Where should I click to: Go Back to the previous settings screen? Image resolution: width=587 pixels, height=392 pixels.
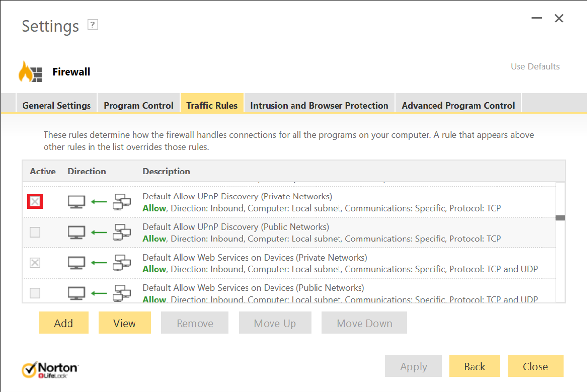click(x=474, y=366)
